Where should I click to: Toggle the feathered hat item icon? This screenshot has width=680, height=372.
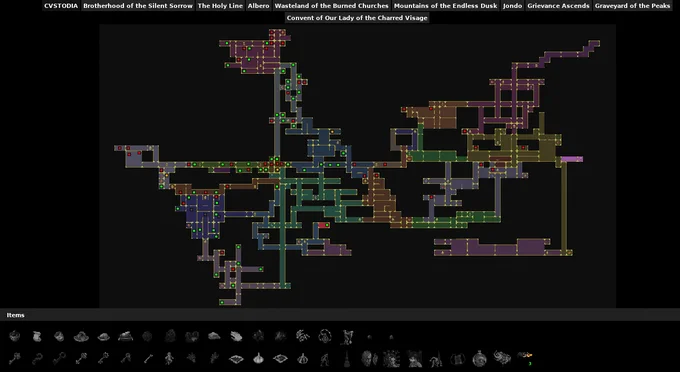coord(125,336)
